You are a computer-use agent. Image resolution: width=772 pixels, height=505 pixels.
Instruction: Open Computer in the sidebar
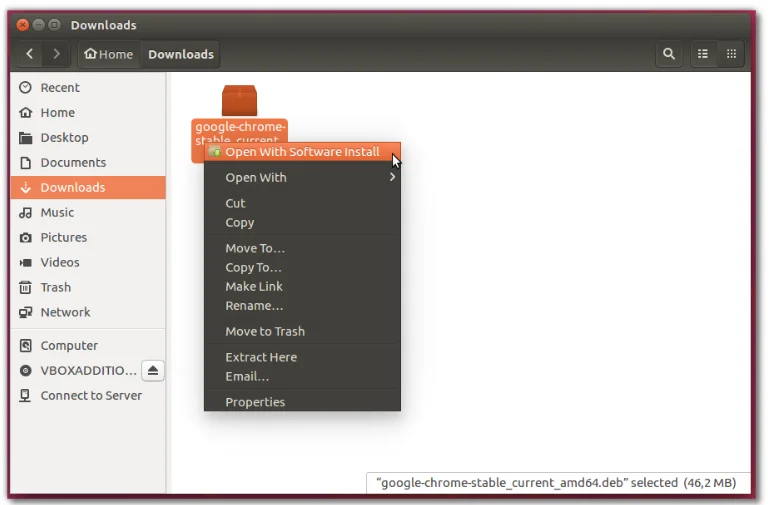pyautogui.click(x=88, y=346)
